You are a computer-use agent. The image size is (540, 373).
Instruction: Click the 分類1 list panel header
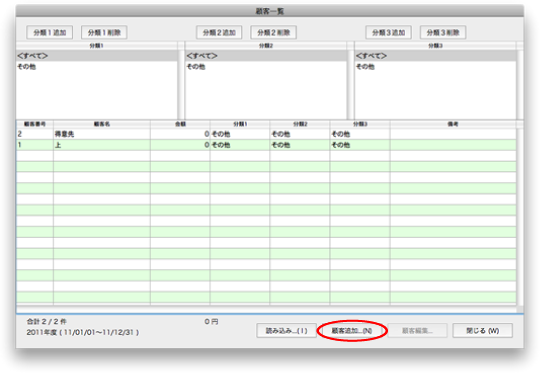(x=97, y=45)
